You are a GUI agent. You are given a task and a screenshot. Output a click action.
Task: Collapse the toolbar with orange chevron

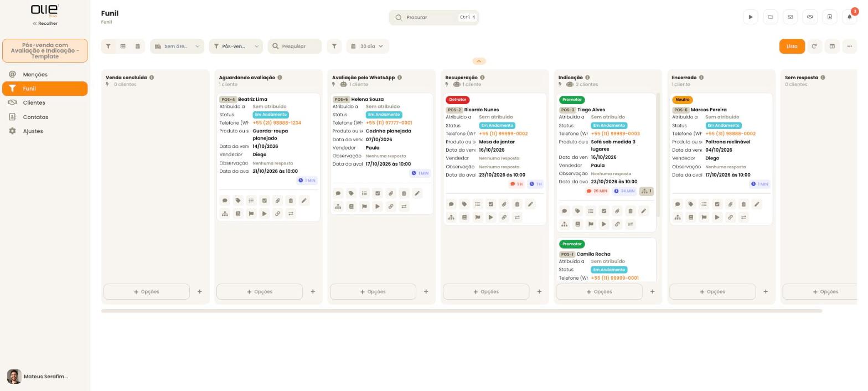(479, 61)
